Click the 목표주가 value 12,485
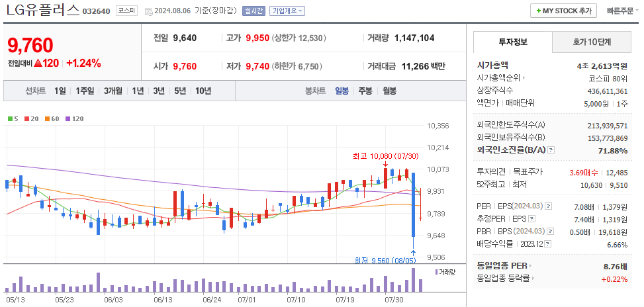This screenshot has width=644, height=307. pos(617,173)
